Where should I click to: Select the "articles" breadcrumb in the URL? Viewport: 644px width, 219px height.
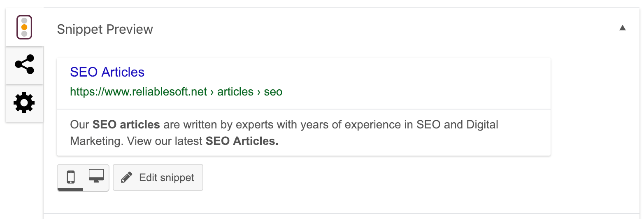click(x=235, y=91)
